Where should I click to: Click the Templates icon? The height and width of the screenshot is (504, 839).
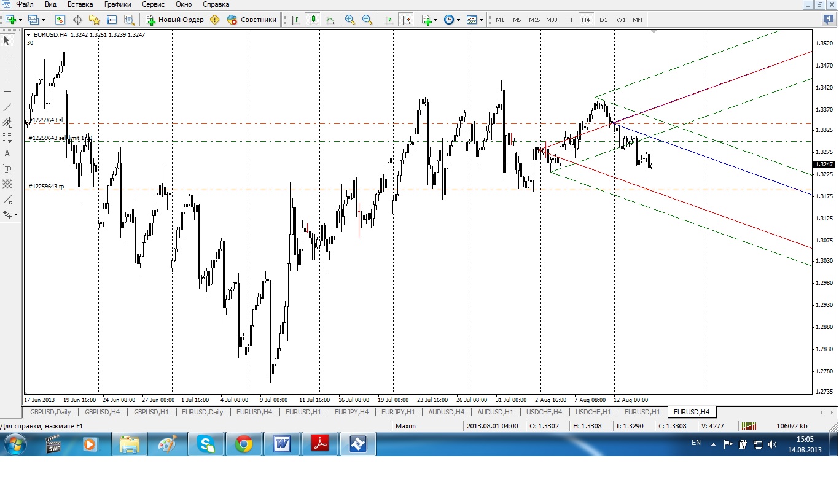point(472,20)
